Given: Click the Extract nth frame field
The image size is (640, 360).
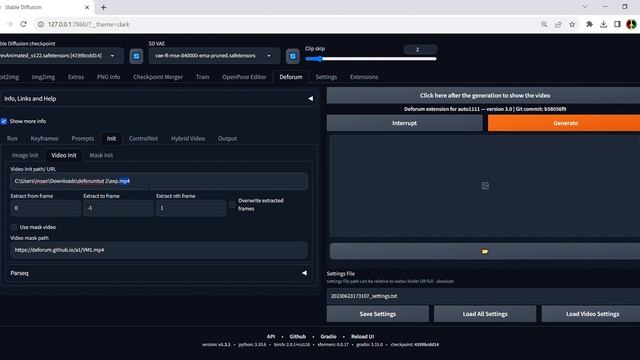Looking at the screenshot, I should coord(191,208).
